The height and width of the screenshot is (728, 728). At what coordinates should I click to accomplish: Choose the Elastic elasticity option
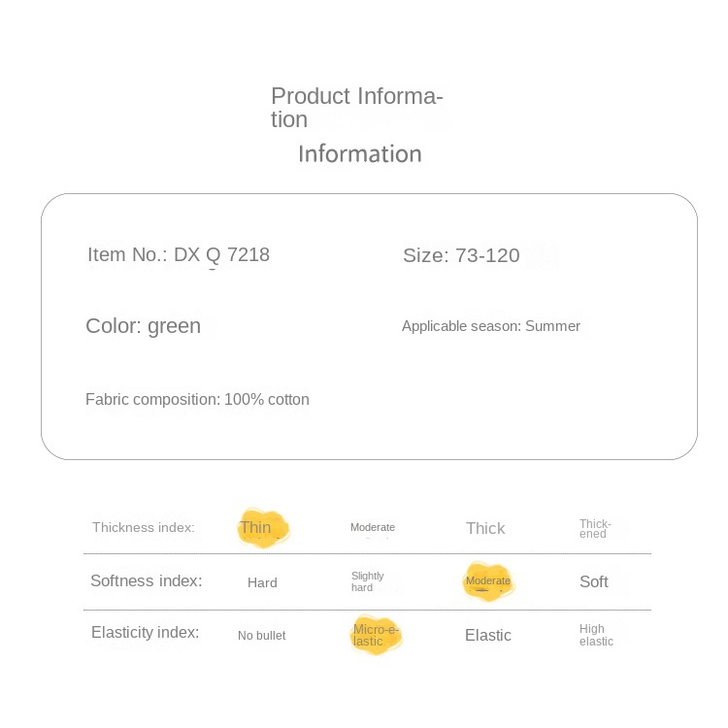488,635
